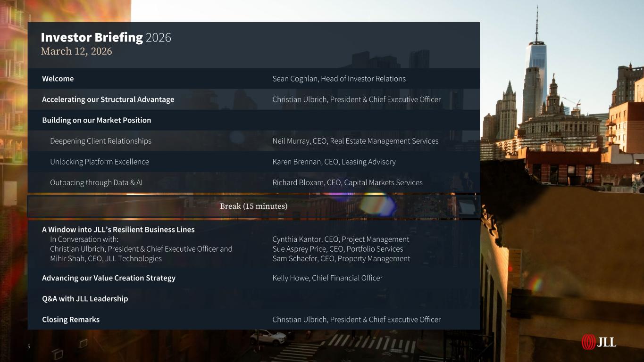Select "A Window into JLL's Resilient Business Lines"

pos(118,230)
